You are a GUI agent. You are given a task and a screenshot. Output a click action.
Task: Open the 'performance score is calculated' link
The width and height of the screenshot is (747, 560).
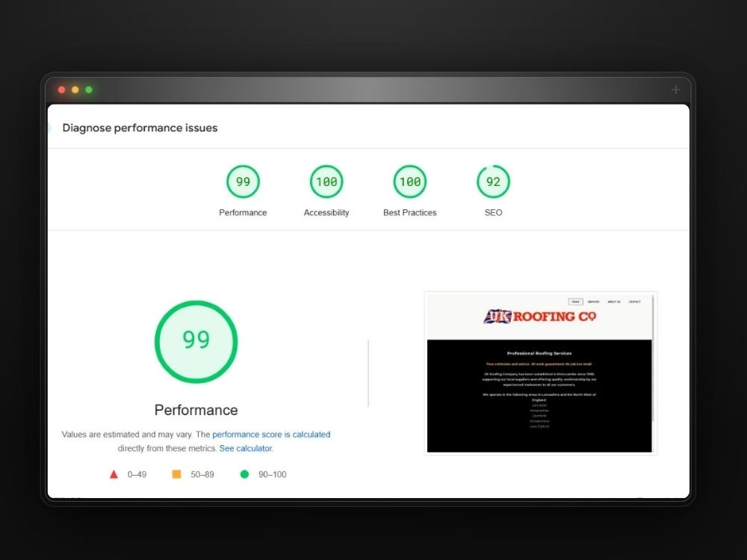coord(271,435)
